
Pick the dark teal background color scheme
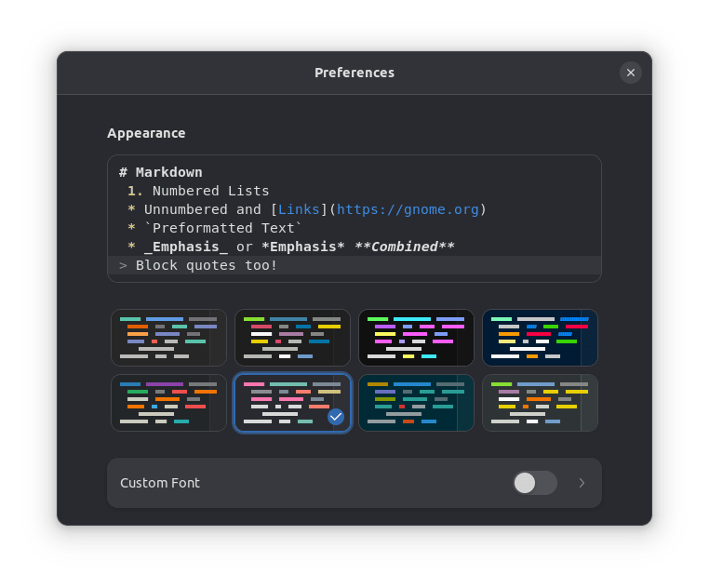(x=416, y=403)
